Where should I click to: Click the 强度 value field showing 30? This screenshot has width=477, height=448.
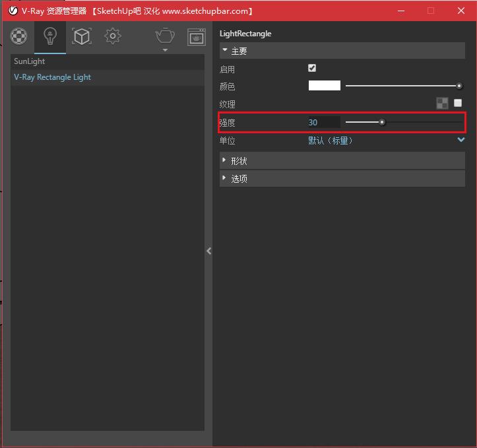pos(324,122)
